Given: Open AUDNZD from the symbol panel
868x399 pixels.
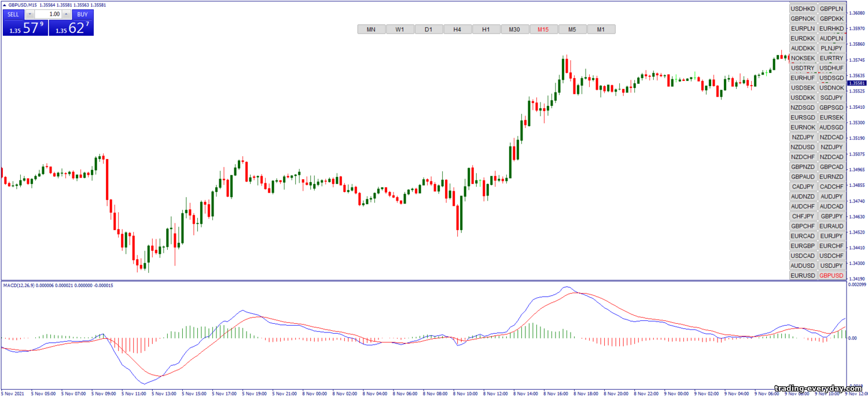Looking at the screenshot, I should coord(803,197).
